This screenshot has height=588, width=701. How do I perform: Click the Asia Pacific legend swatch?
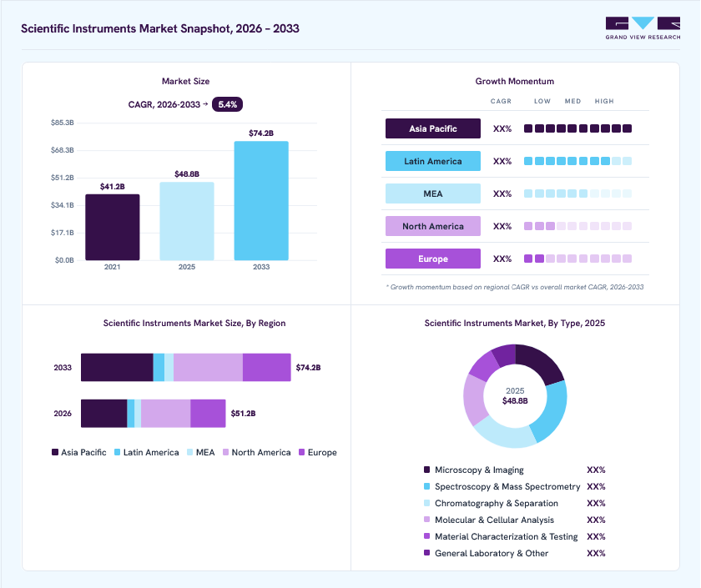tap(55, 452)
